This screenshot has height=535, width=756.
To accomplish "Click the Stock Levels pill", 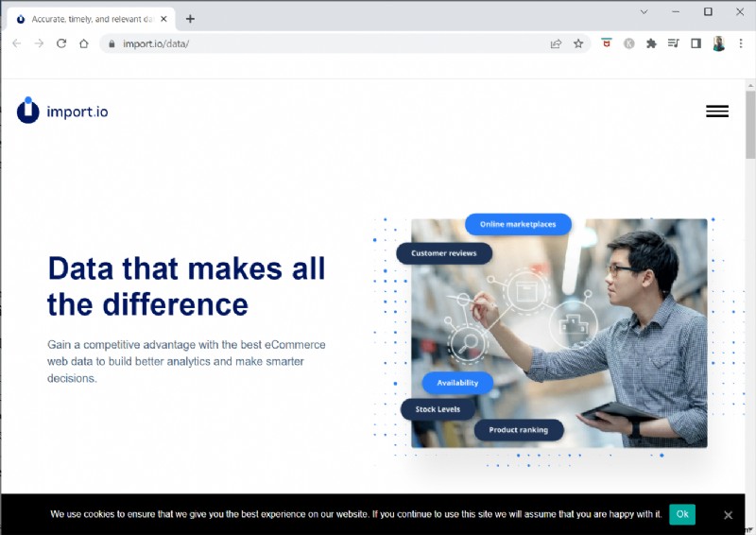I will pos(438,409).
